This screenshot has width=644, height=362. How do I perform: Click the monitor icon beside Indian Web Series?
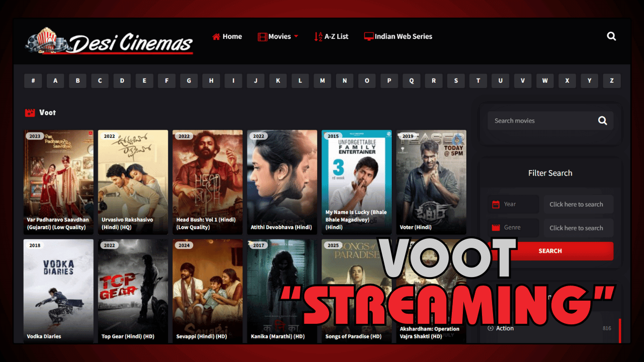click(x=369, y=36)
